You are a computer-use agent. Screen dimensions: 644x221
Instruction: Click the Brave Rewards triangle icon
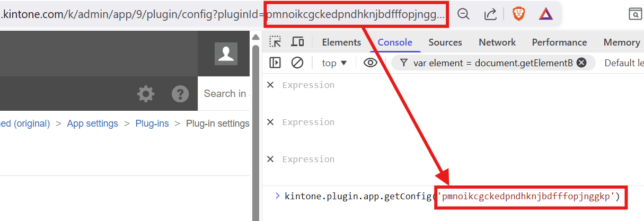click(x=545, y=14)
